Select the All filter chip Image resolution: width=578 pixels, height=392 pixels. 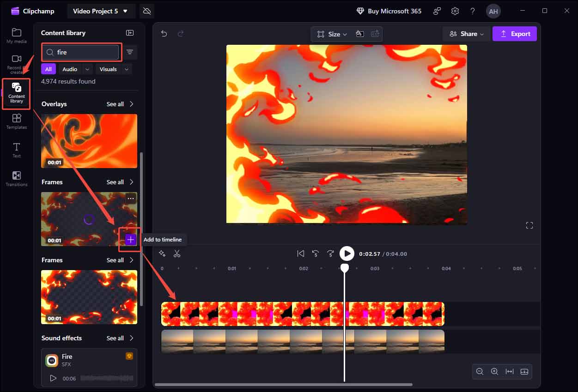tap(48, 69)
